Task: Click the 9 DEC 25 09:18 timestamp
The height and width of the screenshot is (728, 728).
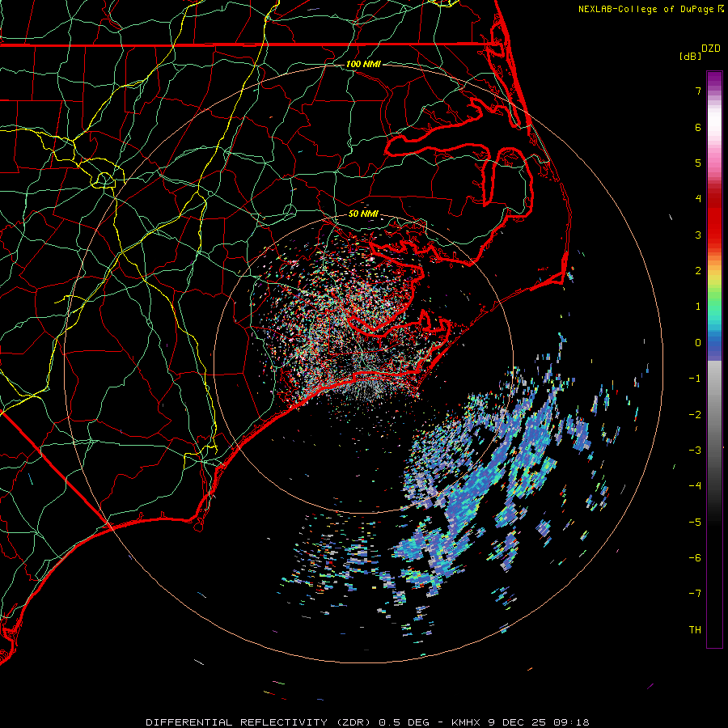Action: point(539,722)
